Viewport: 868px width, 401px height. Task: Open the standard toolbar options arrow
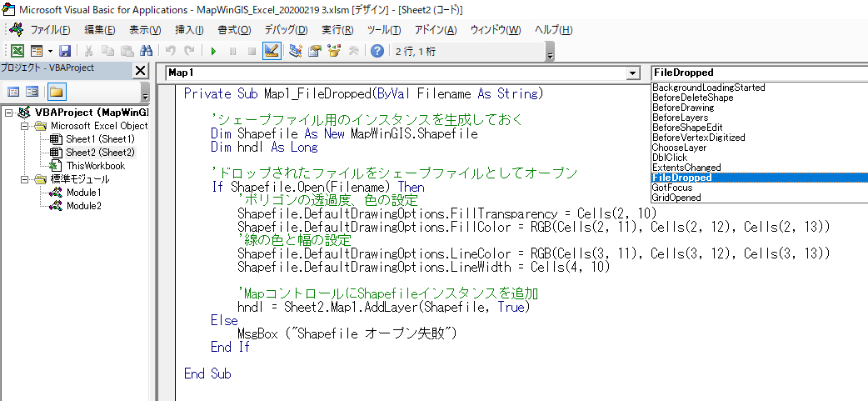[x=550, y=53]
